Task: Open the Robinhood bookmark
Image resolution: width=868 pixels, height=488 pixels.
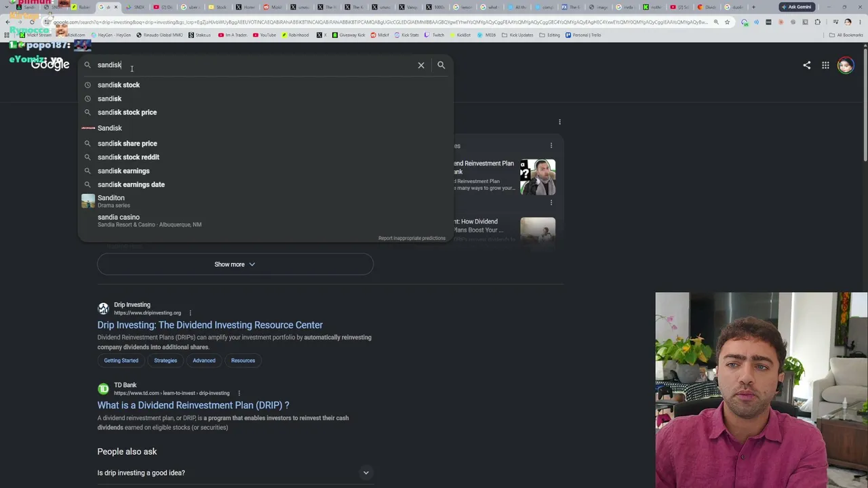Action: [x=295, y=35]
